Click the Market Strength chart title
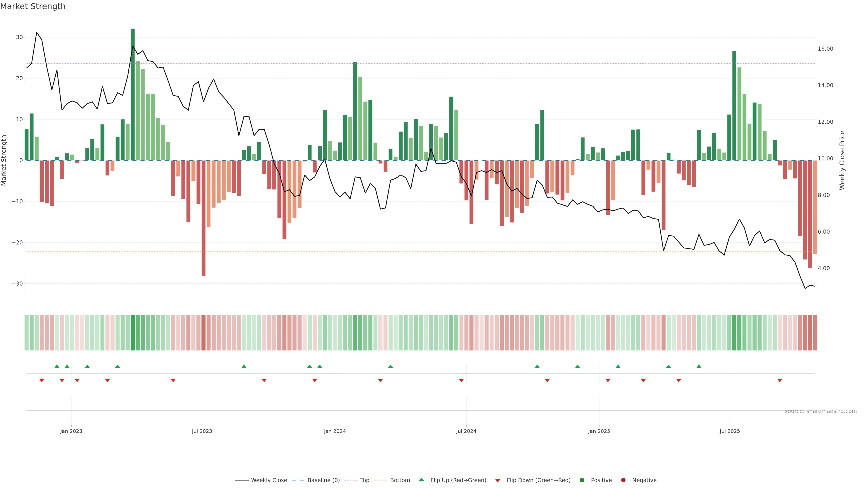Image resolution: width=868 pixels, height=488 pixels. coord(33,6)
